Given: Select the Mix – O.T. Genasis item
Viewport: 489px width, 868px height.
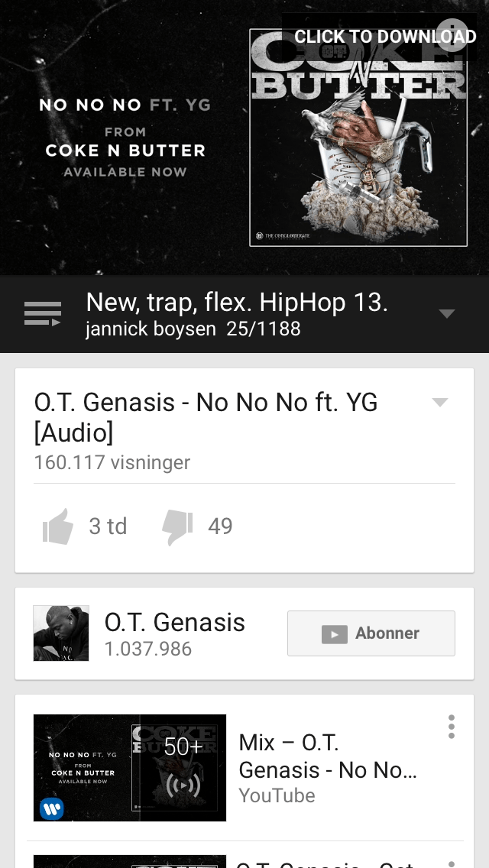Looking at the screenshot, I should click(x=244, y=767).
